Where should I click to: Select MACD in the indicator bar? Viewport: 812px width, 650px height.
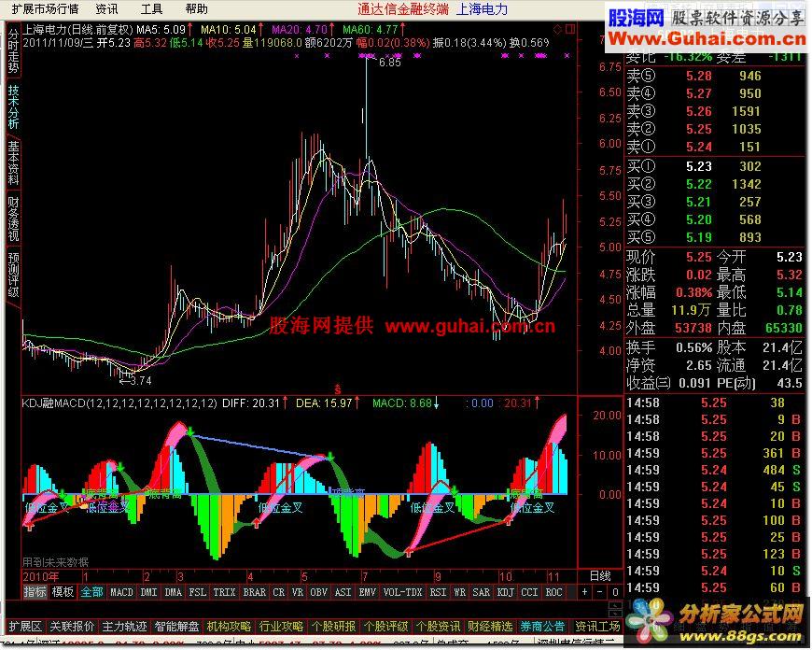coord(121,592)
